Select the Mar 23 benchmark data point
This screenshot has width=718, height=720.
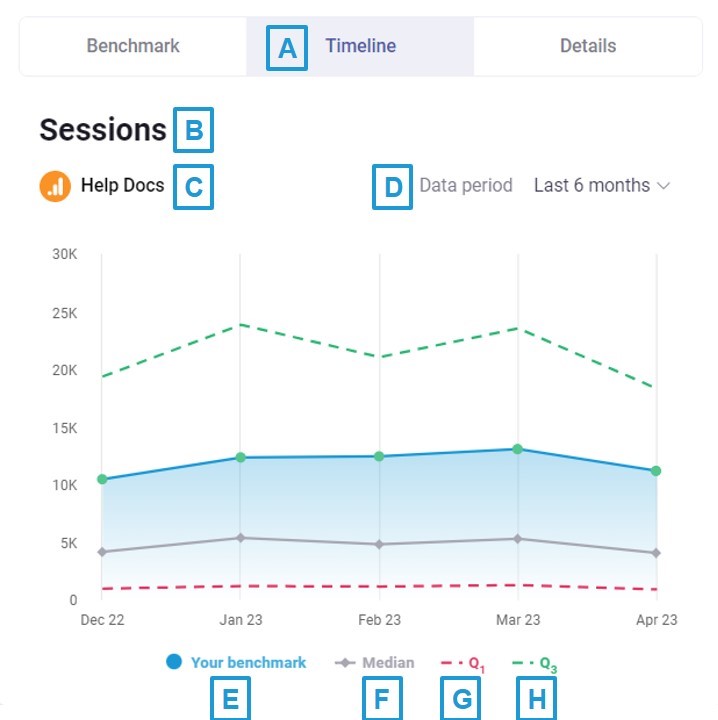(518, 449)
